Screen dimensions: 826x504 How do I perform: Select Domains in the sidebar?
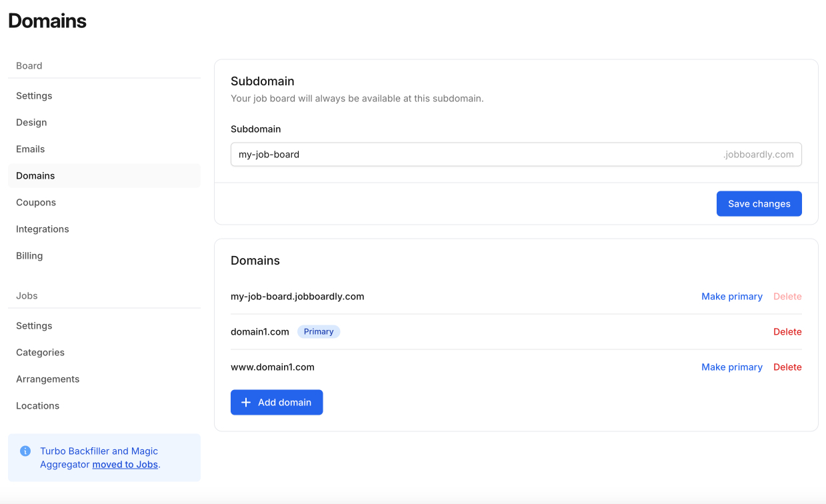point(35,175)
